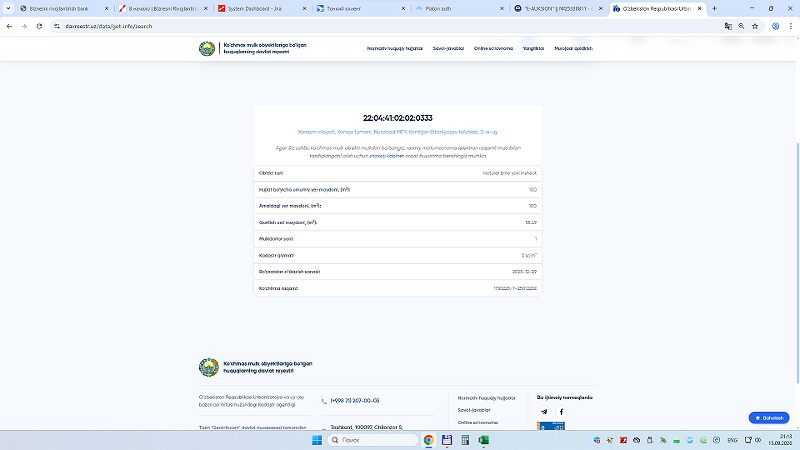Click the 'Kadastr qiymati' row label

point(276,256)
